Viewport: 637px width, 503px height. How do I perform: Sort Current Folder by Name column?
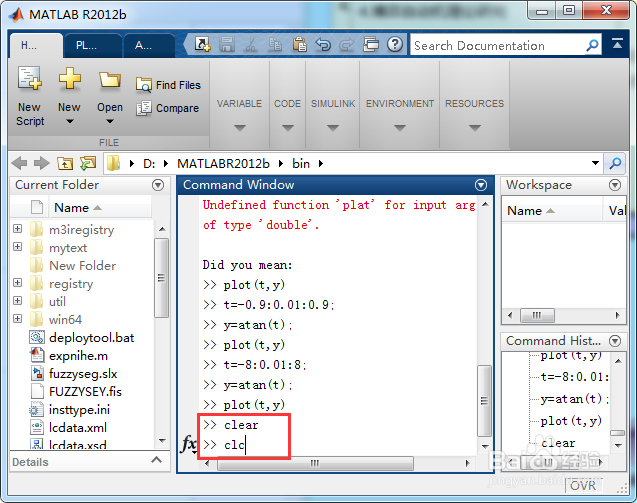coord(100,207)
